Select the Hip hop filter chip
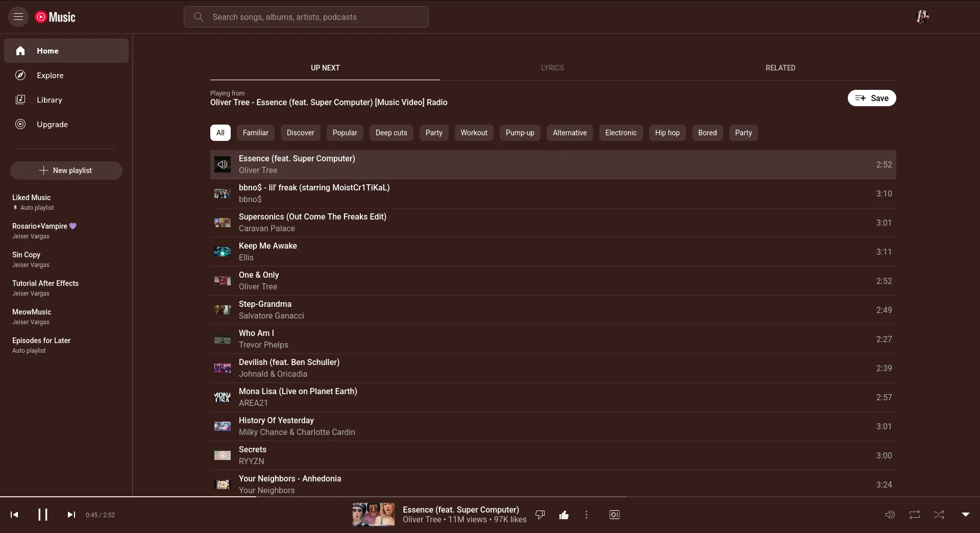 click(668, 133)
